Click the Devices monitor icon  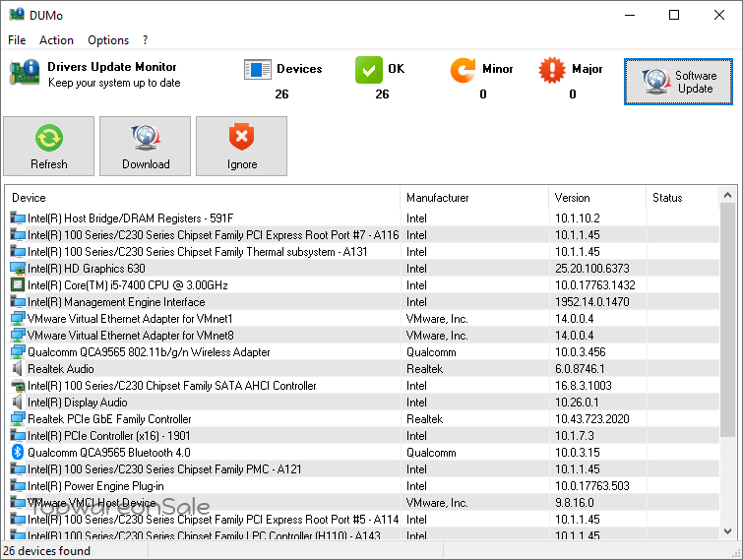(x=257, y=70)
